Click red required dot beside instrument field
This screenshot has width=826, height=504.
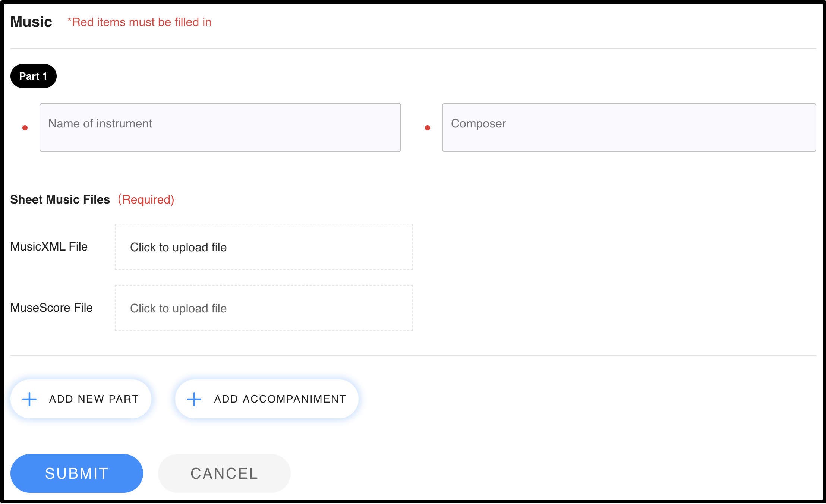[25, 128]
